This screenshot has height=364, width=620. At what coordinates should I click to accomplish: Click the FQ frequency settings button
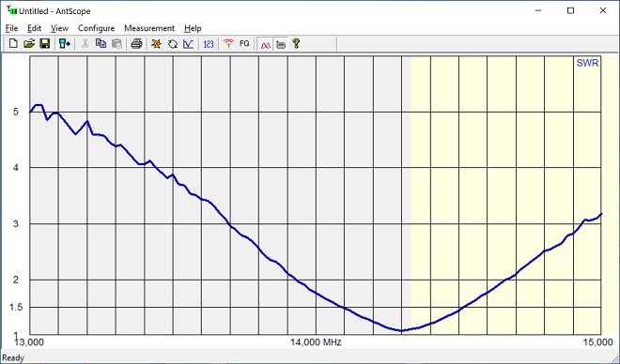pos(244,44)
